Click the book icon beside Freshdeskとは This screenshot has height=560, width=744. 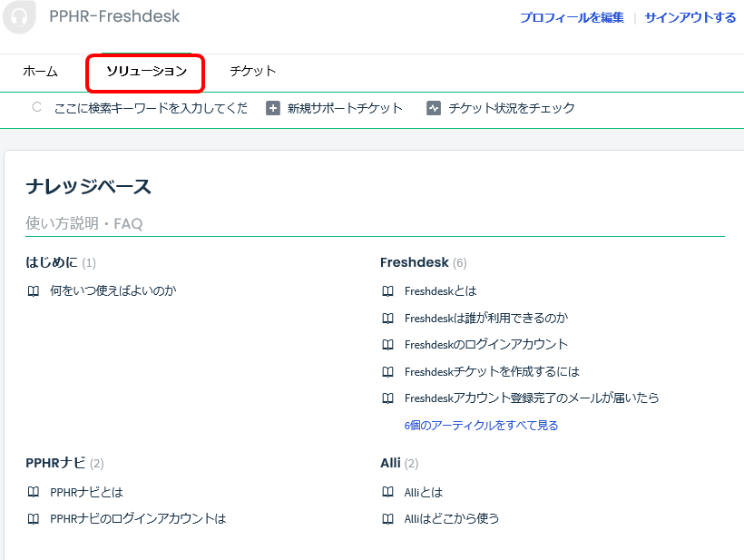pos(387,291)
